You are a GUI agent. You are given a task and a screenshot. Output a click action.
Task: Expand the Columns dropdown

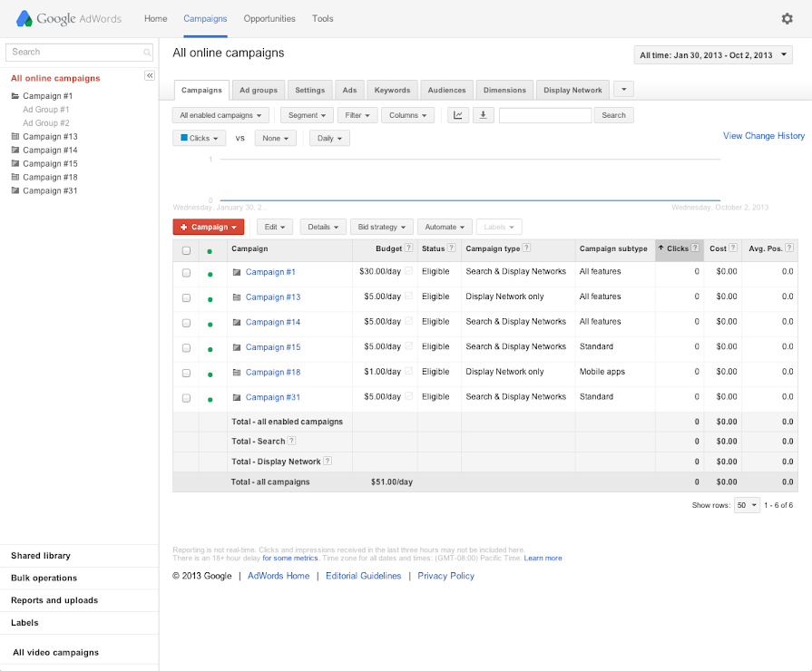tap(407, 115)
